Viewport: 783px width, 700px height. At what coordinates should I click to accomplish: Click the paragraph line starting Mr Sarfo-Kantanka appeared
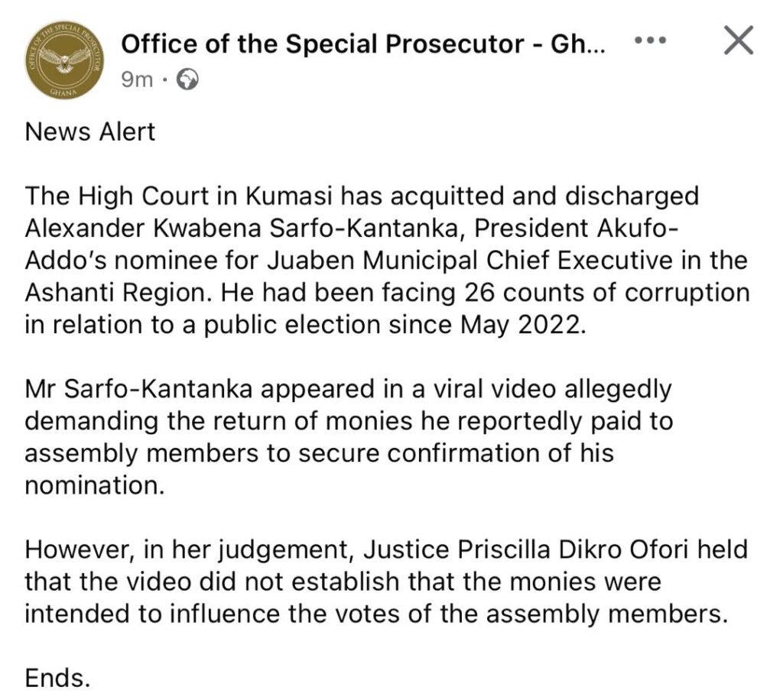(349, 389)
